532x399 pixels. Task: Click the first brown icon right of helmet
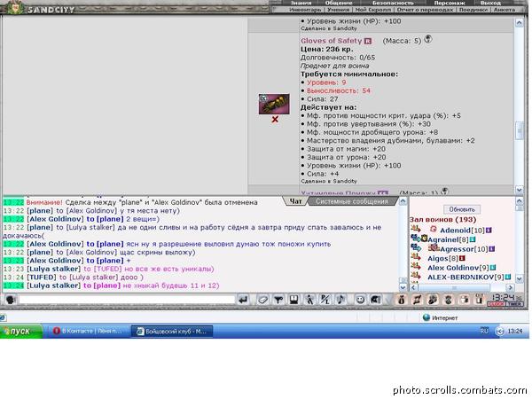(401, 300)
